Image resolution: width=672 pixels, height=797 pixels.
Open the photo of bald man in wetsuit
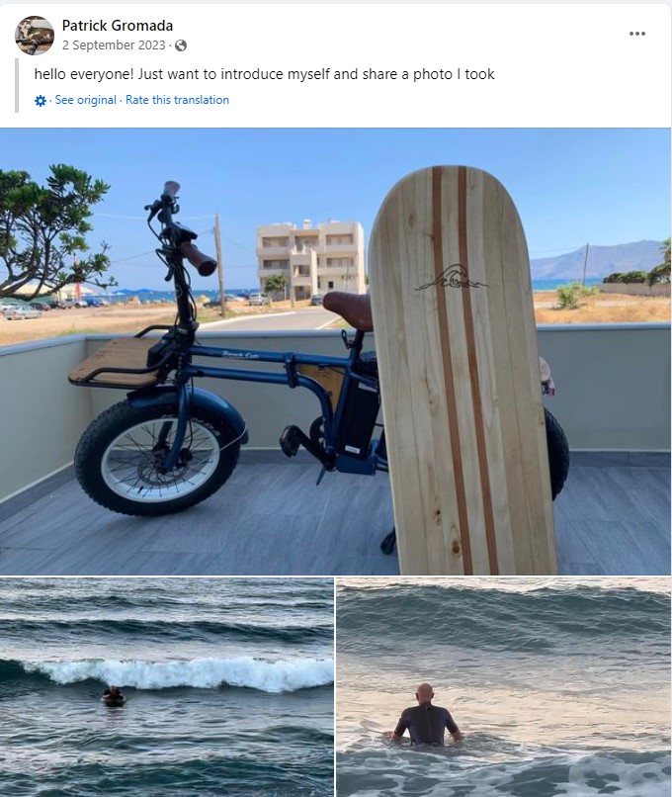click(x=503, y=687)
